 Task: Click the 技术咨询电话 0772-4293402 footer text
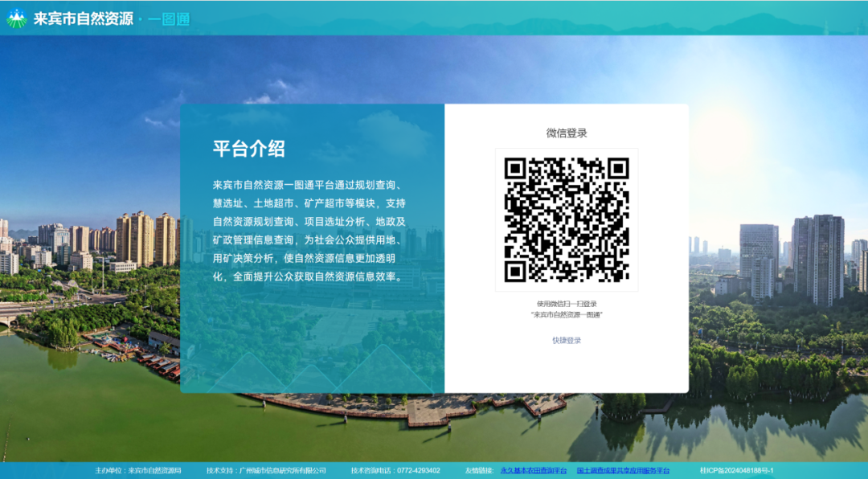(x=395, y=471)
